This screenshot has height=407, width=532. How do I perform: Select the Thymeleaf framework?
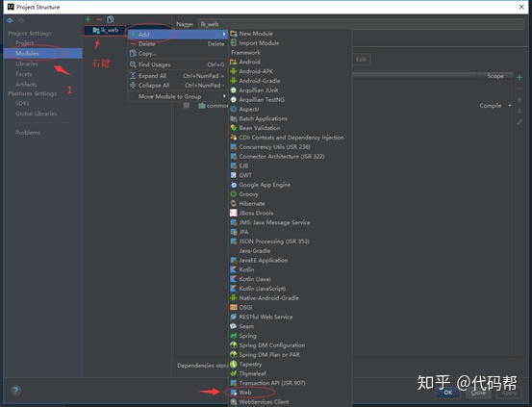click(291, 373)
